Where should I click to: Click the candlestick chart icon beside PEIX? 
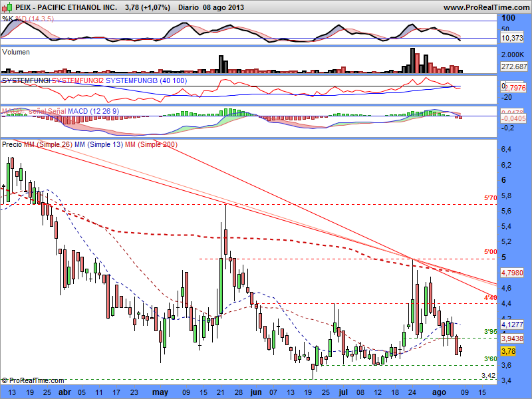coord(7,7)
